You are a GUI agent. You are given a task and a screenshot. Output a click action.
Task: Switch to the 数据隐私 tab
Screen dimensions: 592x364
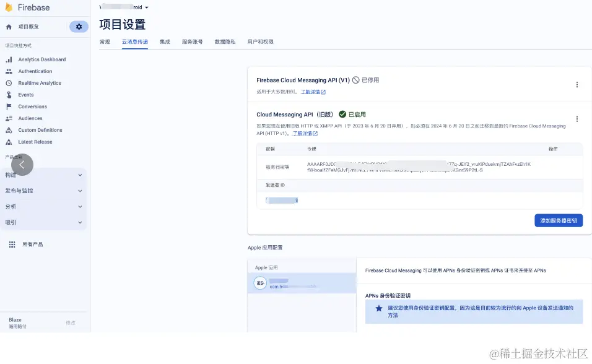[x=225, y=42]
